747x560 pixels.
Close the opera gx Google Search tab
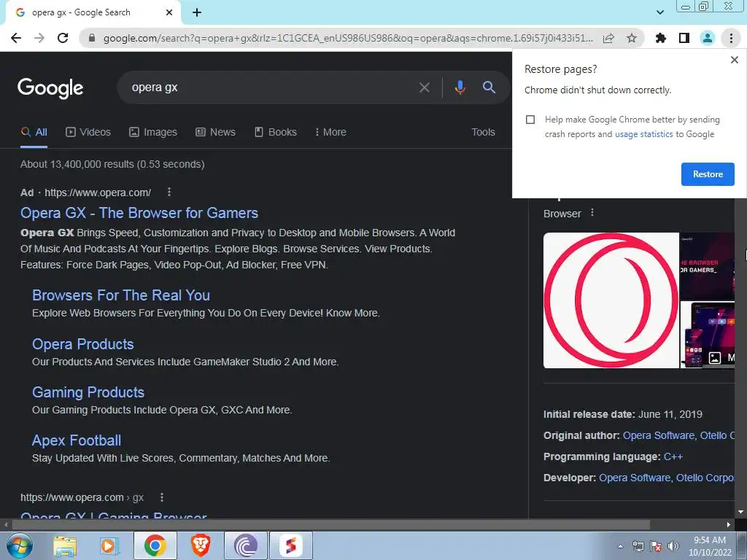(169, 12)
